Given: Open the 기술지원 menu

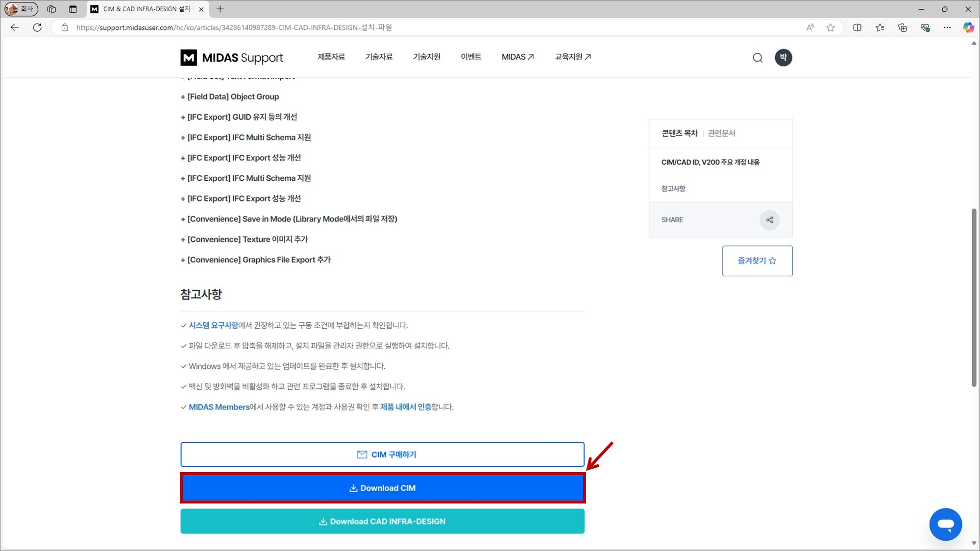Looking at the screenshot, I should [x=427, y=57].
